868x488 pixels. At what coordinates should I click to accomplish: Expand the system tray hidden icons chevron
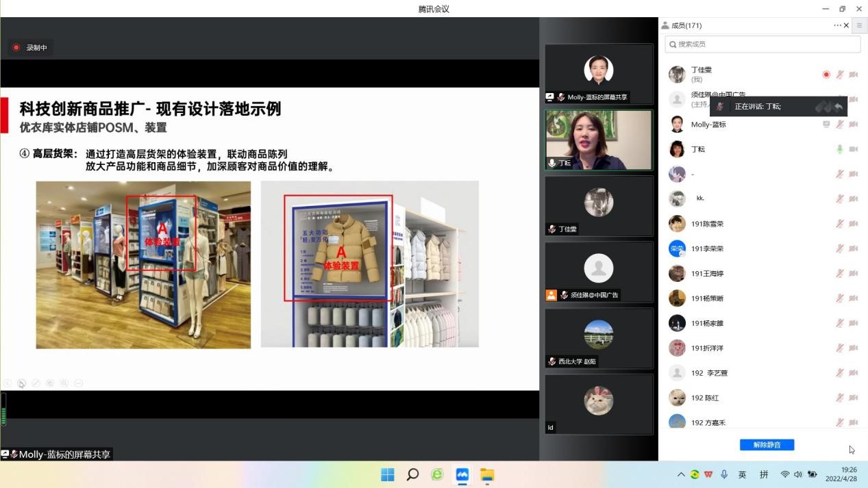point(681,474)
